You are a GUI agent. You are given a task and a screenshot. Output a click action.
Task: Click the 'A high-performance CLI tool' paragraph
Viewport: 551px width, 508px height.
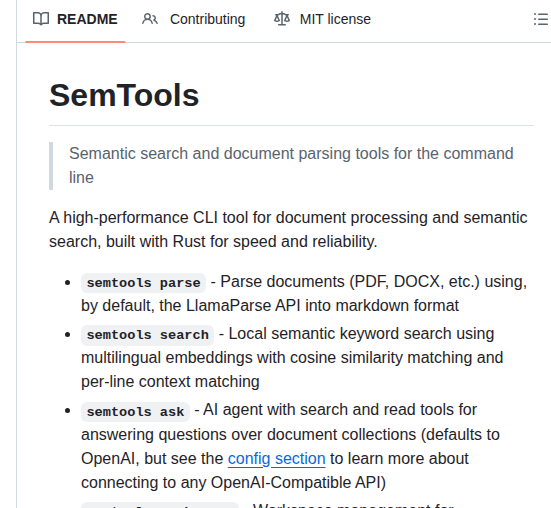(288, 229)
